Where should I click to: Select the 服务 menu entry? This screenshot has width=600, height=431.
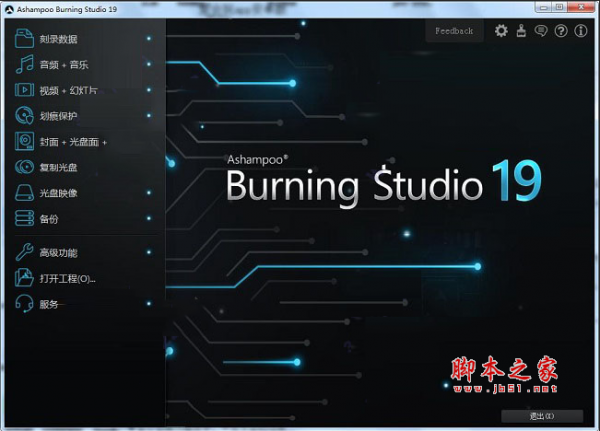pyautogui.click(x=85, y=304)
